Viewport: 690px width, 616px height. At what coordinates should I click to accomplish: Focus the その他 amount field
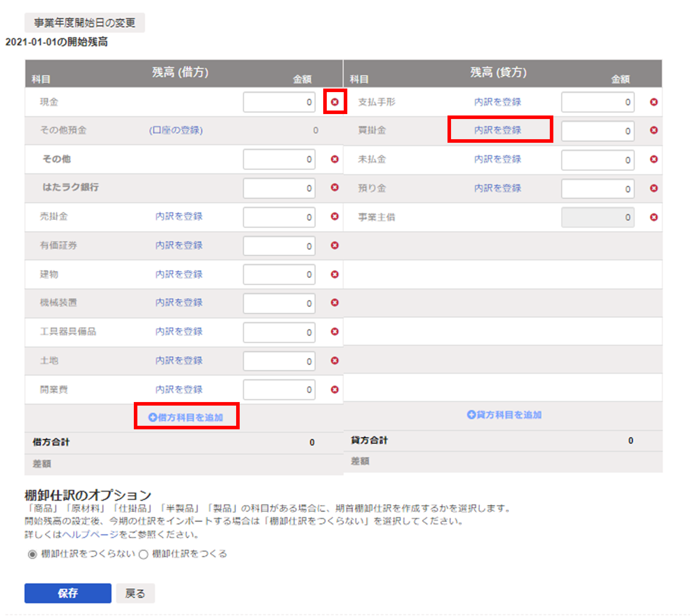pyautogui.click(x=279, y=159)
